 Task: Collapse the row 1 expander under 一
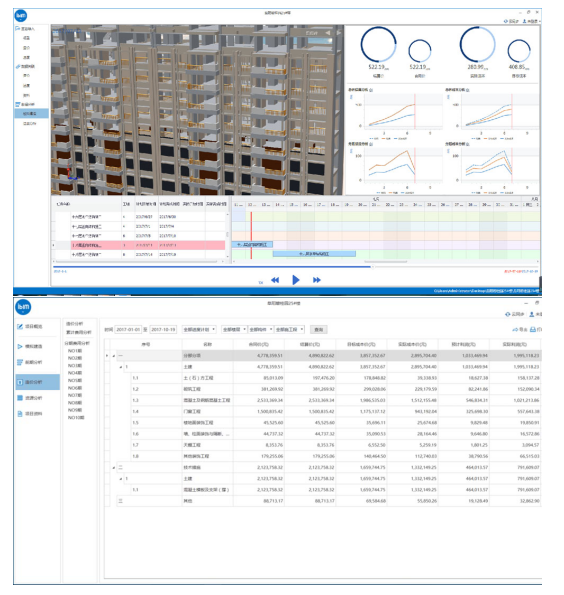point(121,367)
